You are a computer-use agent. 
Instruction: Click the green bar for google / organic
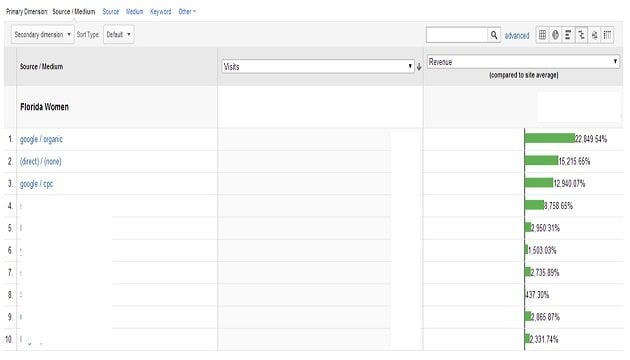(x=550, y=138)
